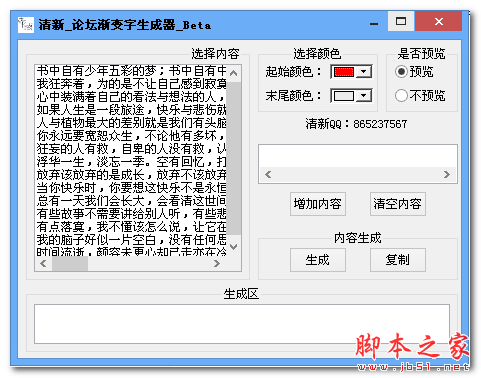Select the 预览 radio button
Viewport: 481px width, 378px height.
tap(414, 71)
